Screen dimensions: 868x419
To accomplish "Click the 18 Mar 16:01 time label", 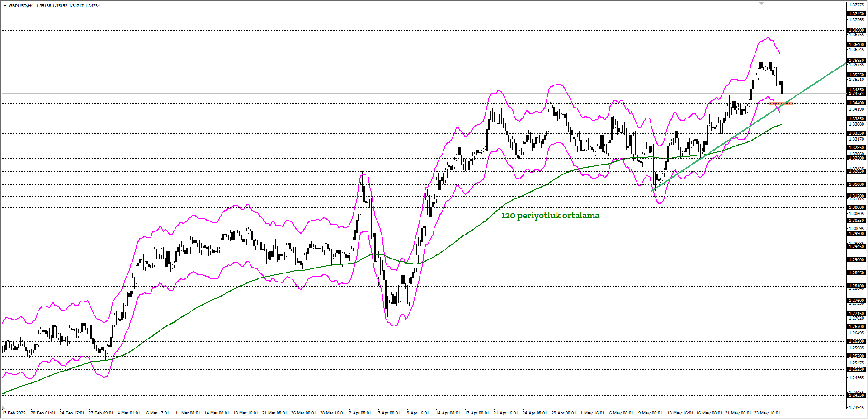I will pos(245,413).
